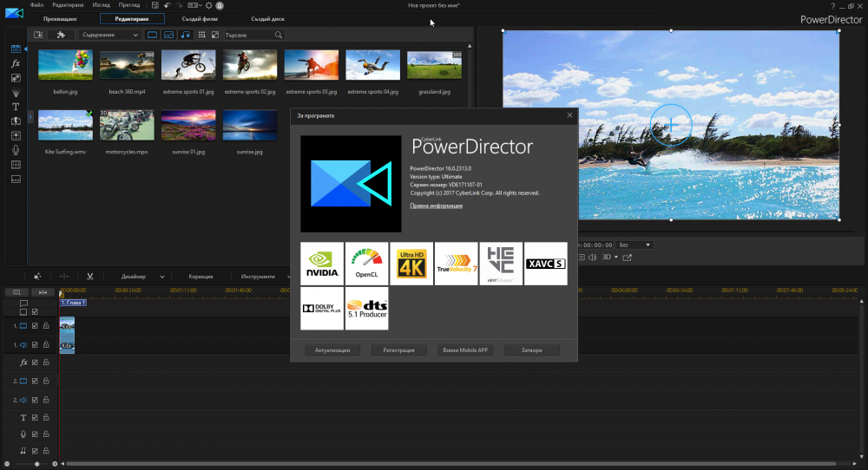868x470 pixels.
Task: Uncheck video track 2 enable checkbox
Action: tap(35, 381)
